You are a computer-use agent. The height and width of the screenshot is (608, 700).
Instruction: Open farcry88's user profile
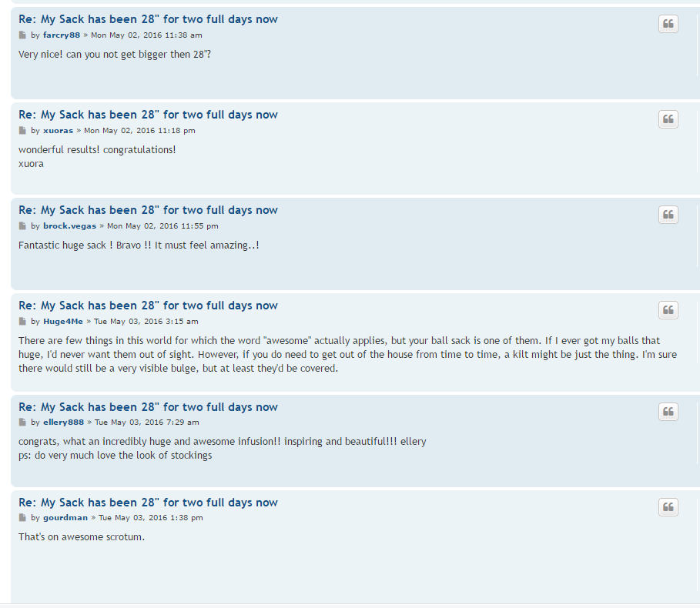pos(62,35)
